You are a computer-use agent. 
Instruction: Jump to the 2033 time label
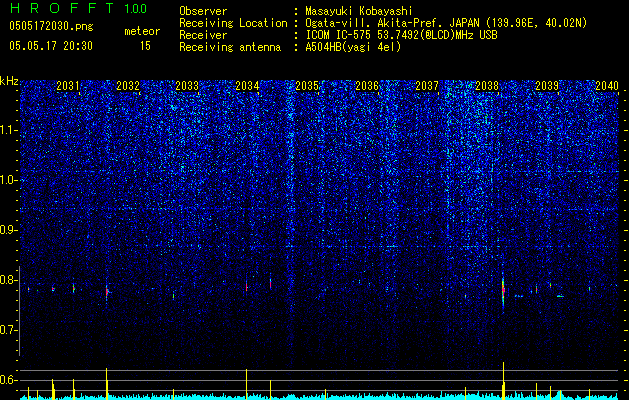pos(187,85)
